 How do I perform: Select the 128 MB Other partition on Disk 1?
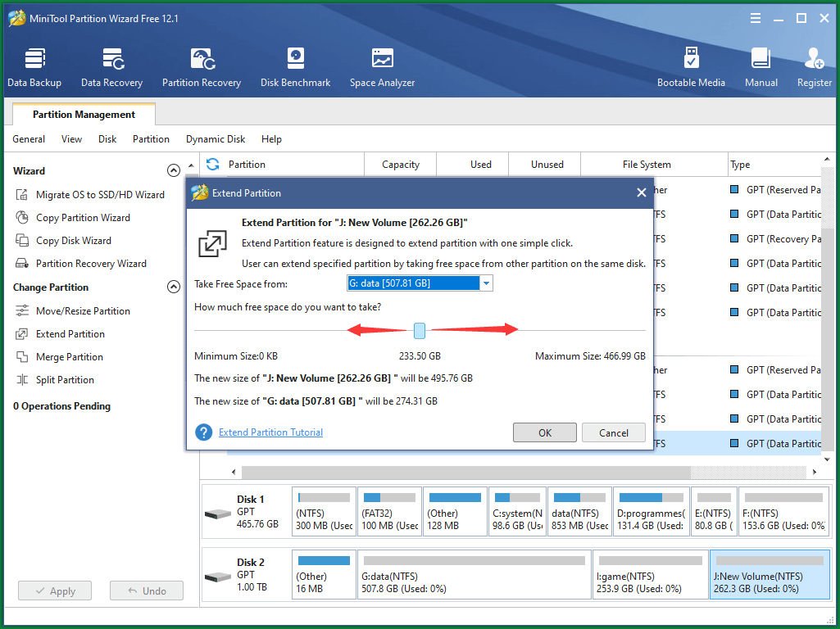[455, 511]
